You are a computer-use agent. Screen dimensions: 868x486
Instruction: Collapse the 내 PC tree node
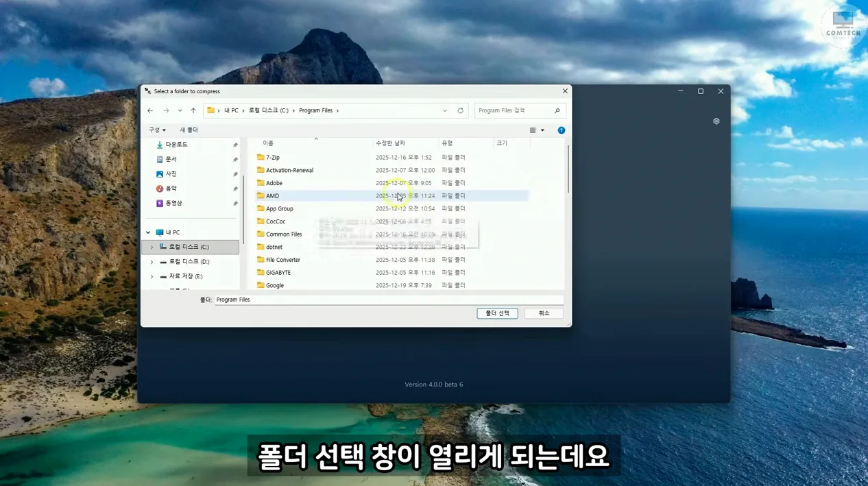pyautogui.click(x=148, y=232)
